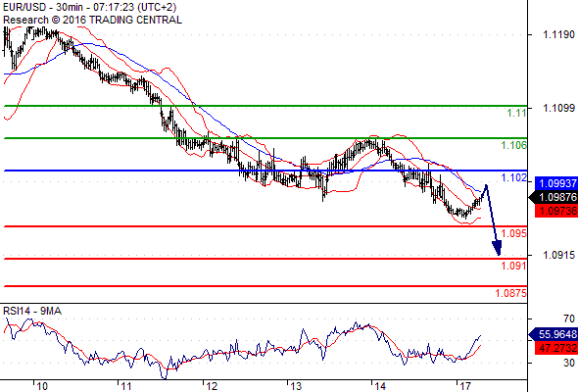The height and width of the screenshot is (392, 578).
Task: Select date marker 17 on time axis
Action: [465, 386]
